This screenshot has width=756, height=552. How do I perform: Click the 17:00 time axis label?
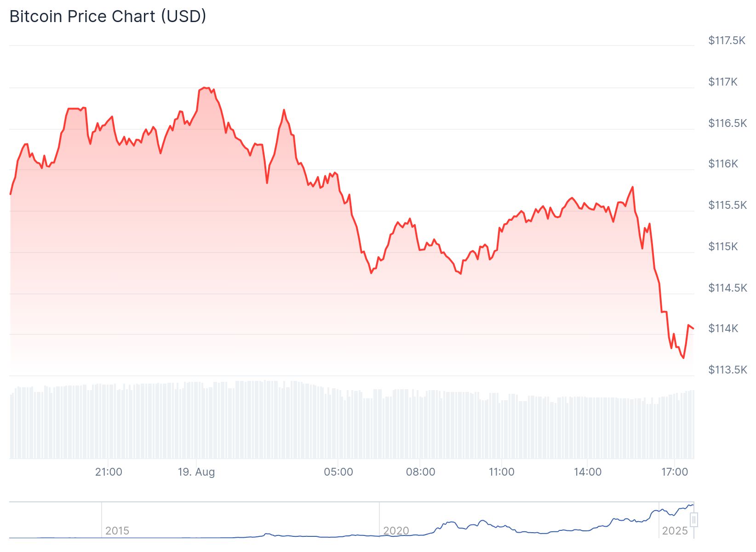click(x=675, y=472)
